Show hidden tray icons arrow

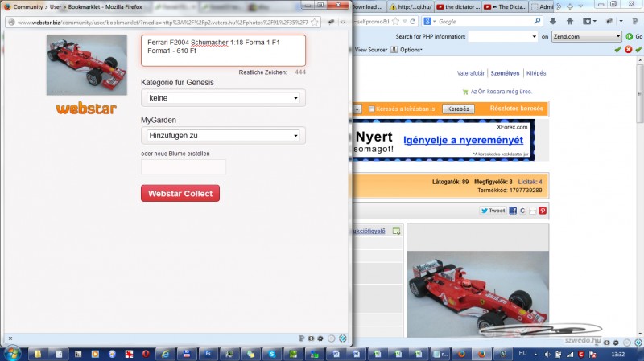535,354
